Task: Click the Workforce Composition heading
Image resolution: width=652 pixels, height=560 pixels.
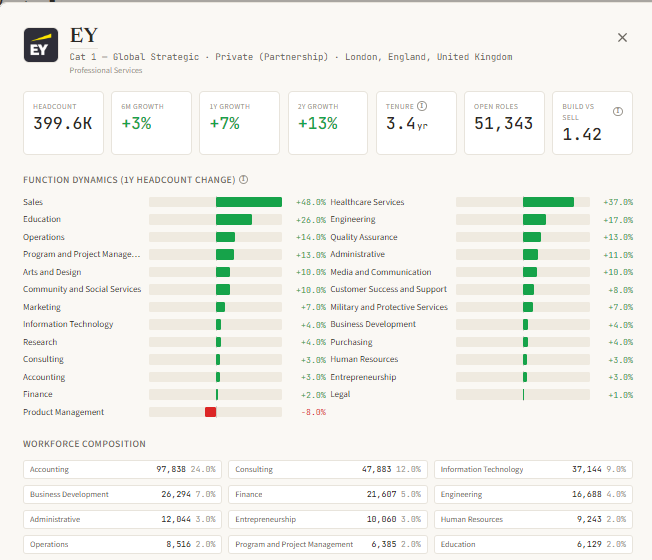Action: (x=84, y=444)
